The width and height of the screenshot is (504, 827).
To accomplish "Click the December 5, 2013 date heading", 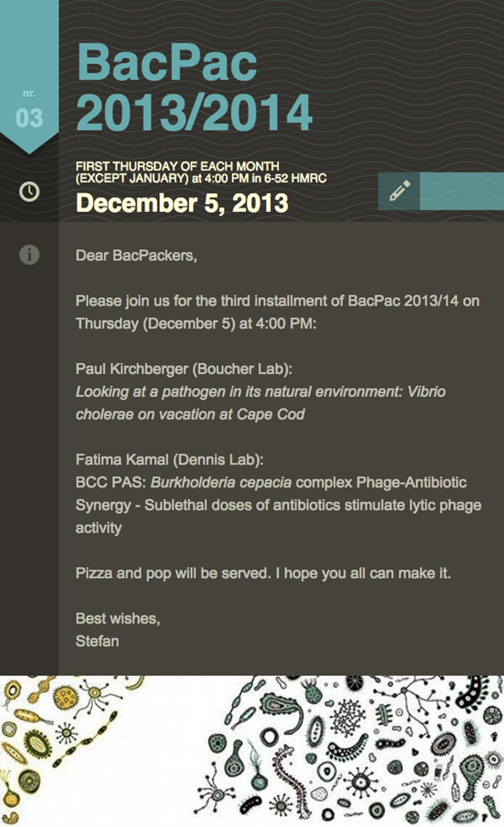I will pyautogui.click(x=182, y=203).
